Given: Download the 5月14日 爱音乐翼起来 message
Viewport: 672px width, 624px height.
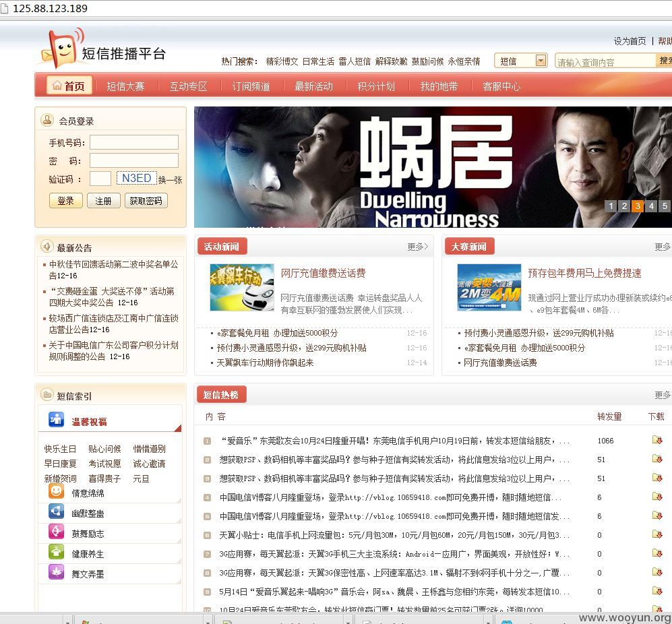Looking at the screenshot, I should pyautogui.click(x=657, y=590).
